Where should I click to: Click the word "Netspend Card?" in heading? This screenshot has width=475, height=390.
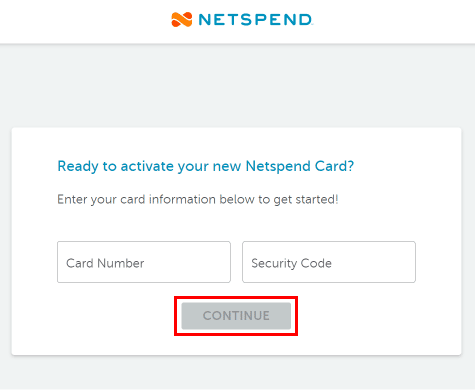click(x=300, y=166)
